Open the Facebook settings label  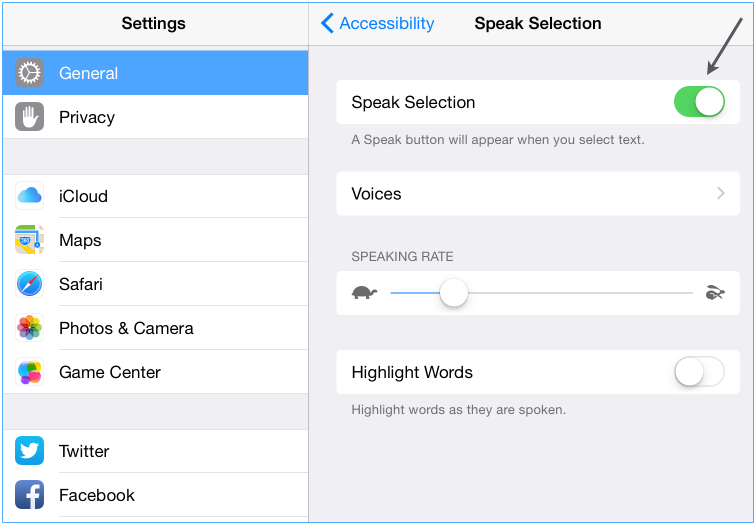[x=97, y=495]
